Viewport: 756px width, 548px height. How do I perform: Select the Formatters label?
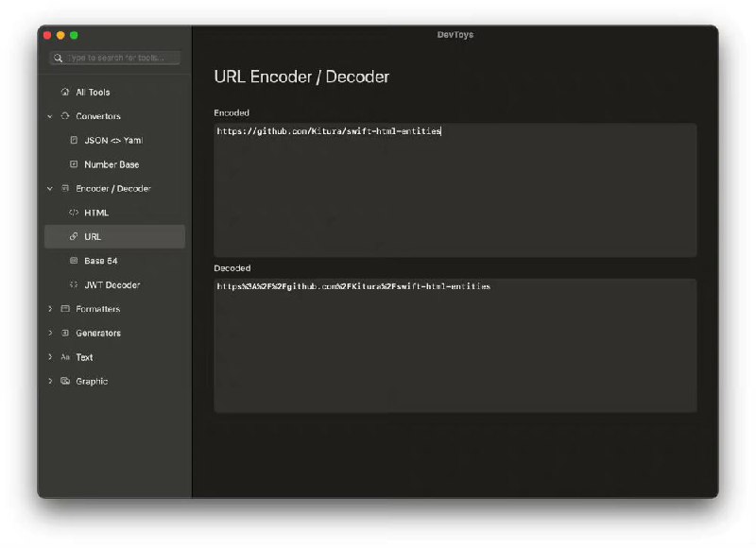click(98, 309)
